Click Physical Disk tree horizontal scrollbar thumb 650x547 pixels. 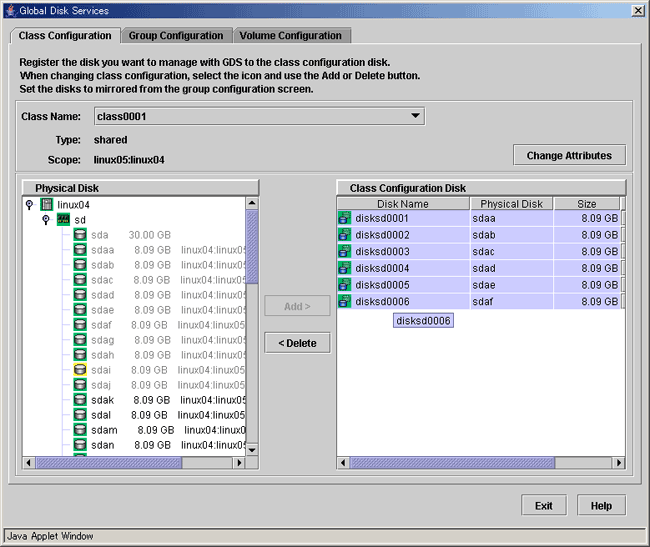pyautogui.click(x=109, y=462)
